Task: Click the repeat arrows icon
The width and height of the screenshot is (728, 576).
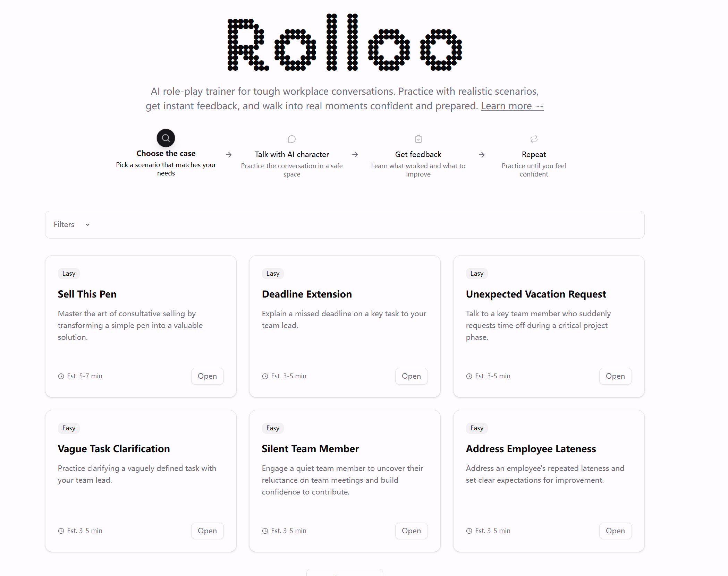Action: 534,139
